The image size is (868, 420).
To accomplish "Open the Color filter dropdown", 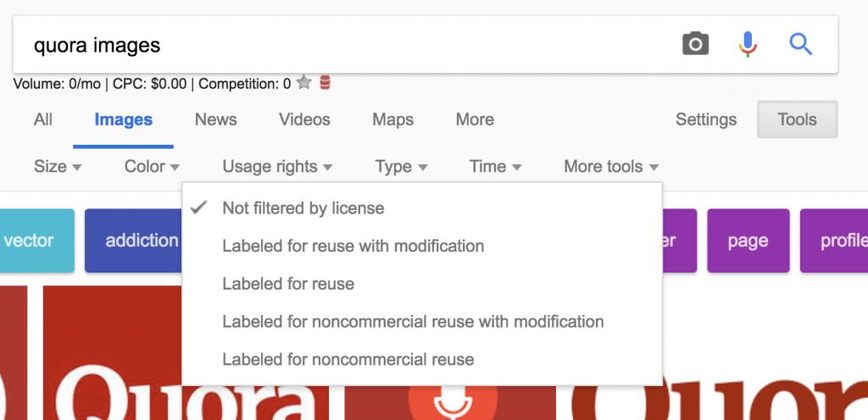I will 152,166.
